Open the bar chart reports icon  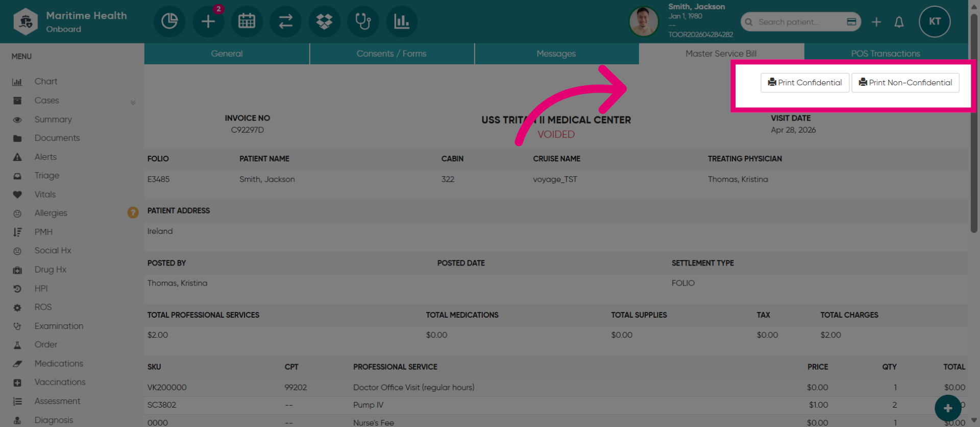(x=402, y=21)
